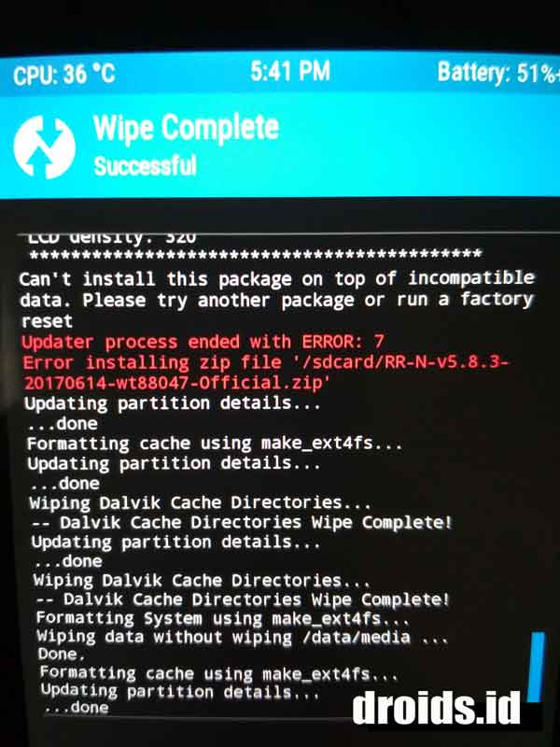Click the blue log scrollbar
This screenshot has width=560, height=747.
point(536,667)
